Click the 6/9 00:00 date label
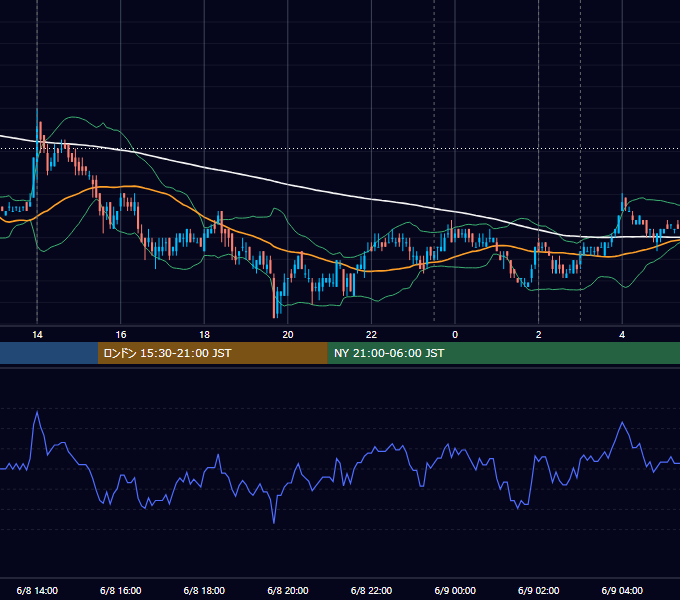Viewport: 680px width, 600px height. click(x=455, y=591)
